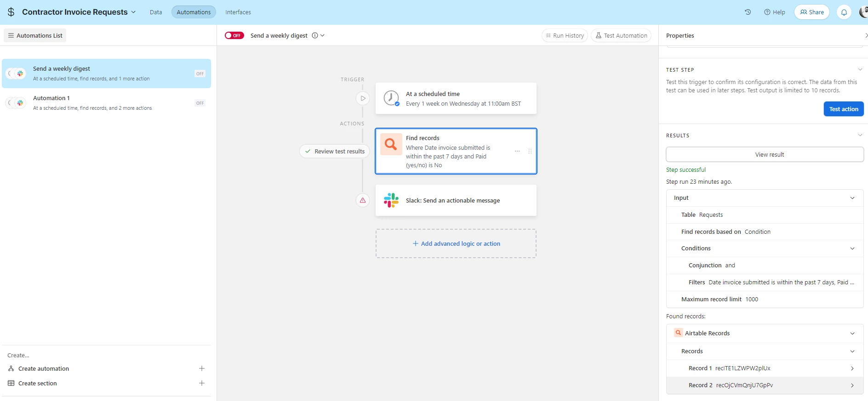Toggle the automation OFF switch in header
The height and width of the screenshot is (401, 868).
click(x=234, y=35)
